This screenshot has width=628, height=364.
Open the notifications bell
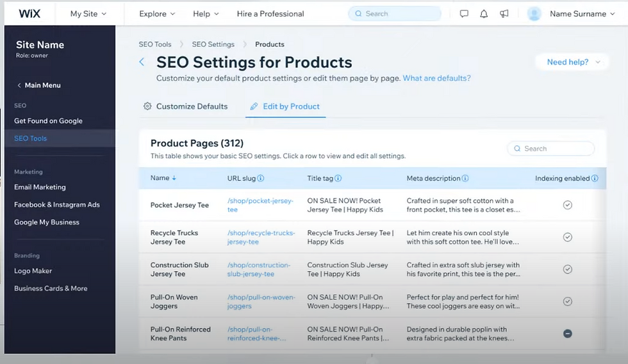pyautogui.click(x=484, y=13)
